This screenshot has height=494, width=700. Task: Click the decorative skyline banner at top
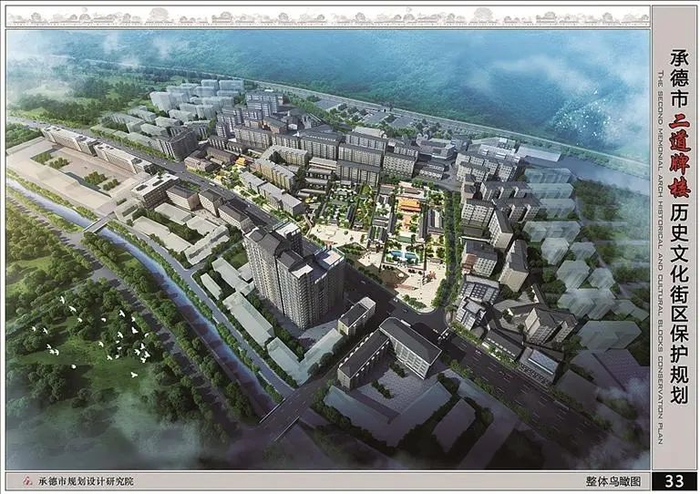coord(328,17)
